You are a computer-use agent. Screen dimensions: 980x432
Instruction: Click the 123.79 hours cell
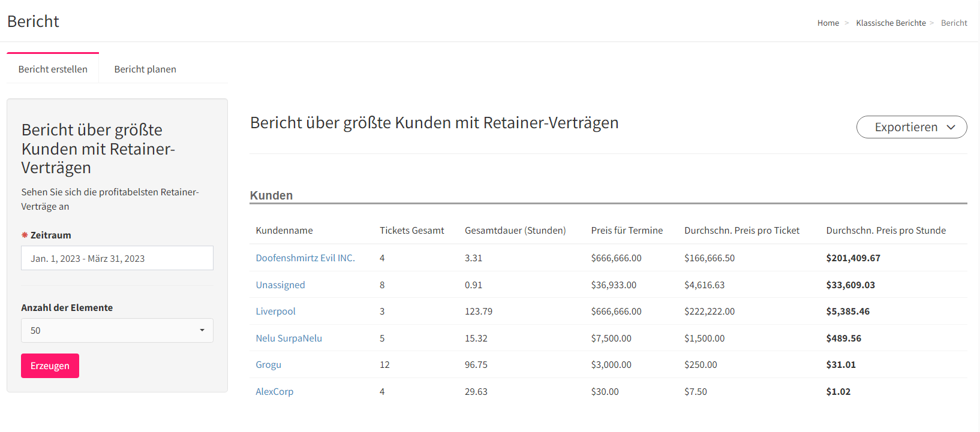[x=478, y=311]
